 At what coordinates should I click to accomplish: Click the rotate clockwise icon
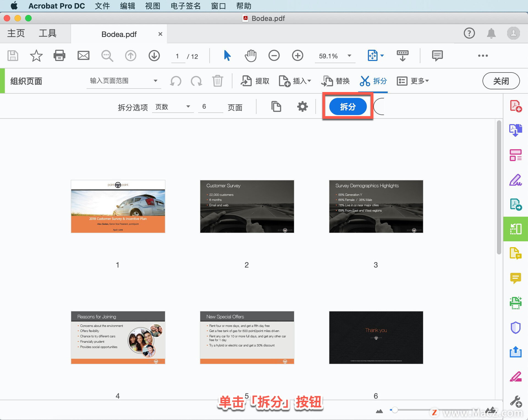point(196,81)
